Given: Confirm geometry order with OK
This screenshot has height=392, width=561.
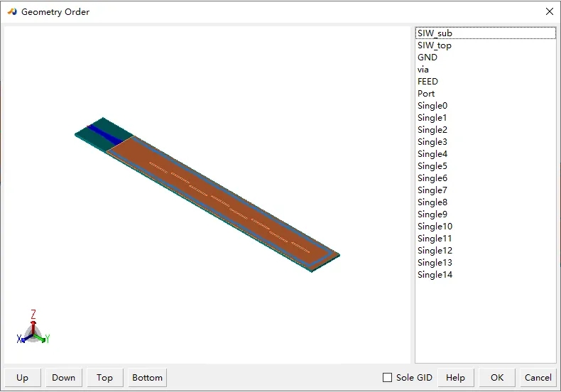Looking at the screenshot, I should coord(497,378).
